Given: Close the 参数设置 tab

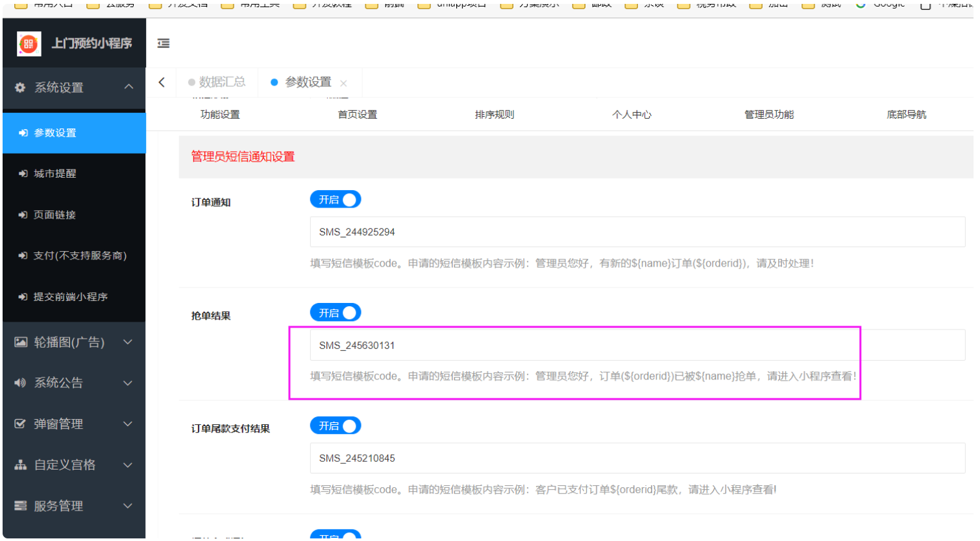Looking at the screenshot, I should pyautogui.click(x=343, y=83).
